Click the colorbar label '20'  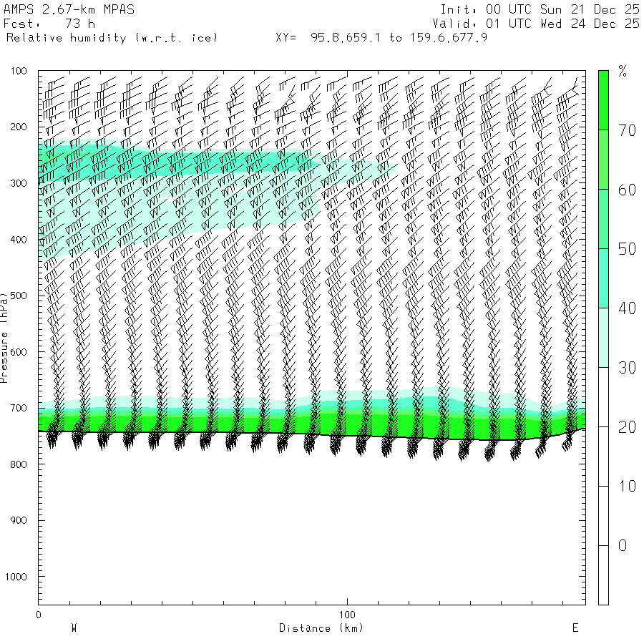coord(627,427)
